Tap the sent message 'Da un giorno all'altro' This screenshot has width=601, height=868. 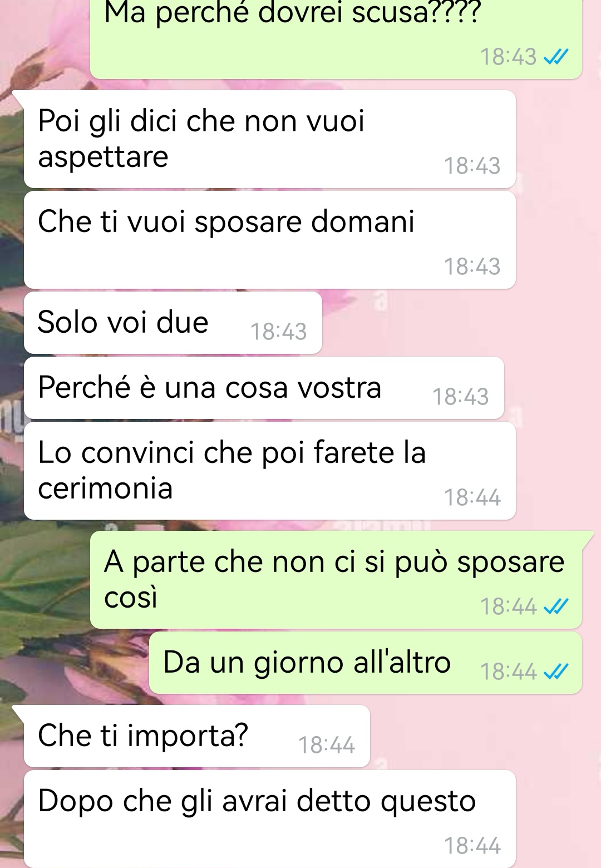(366, 663)
